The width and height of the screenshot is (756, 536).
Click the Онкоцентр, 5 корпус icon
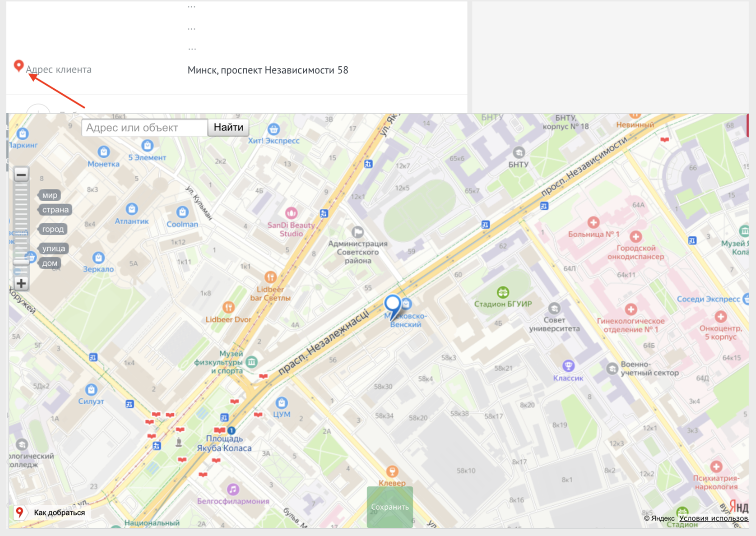point(720,317)
